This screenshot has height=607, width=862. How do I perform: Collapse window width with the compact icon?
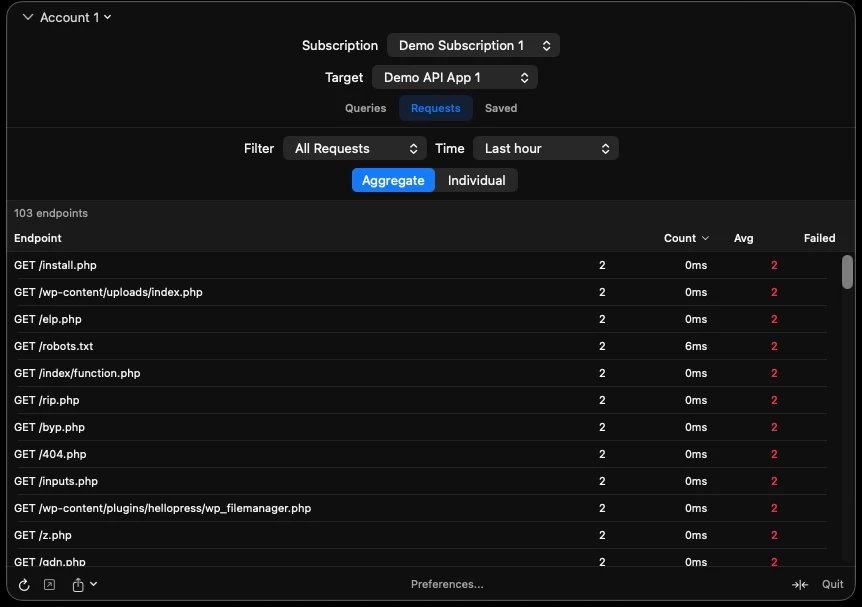click(x=800, y=584)
